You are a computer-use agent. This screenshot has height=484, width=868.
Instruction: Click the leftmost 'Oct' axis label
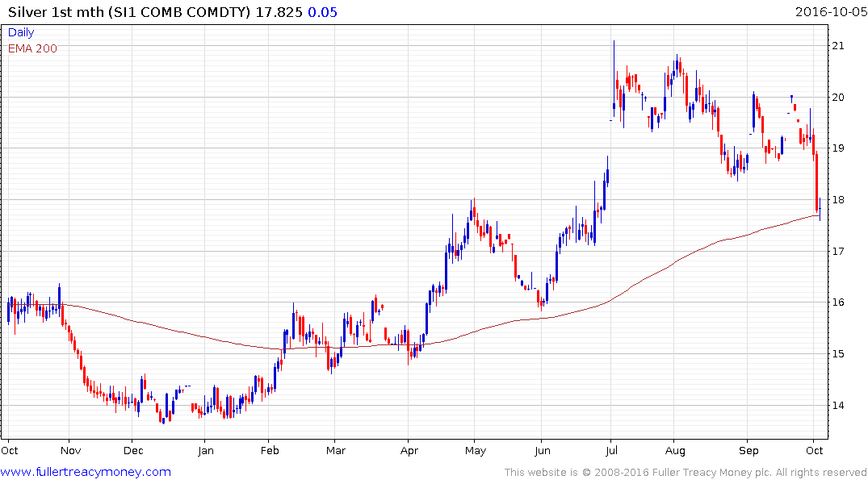(10, 450)
